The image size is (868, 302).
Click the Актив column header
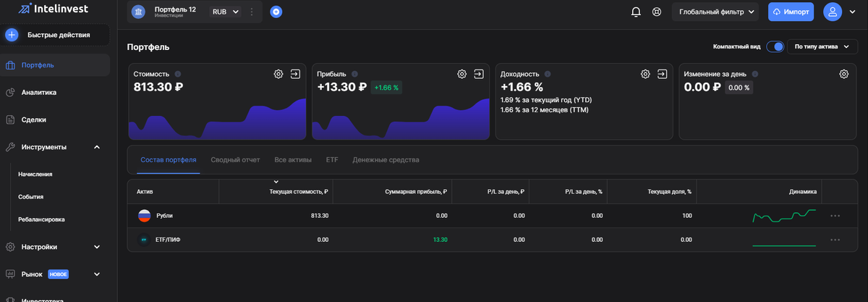click(145, 192)
